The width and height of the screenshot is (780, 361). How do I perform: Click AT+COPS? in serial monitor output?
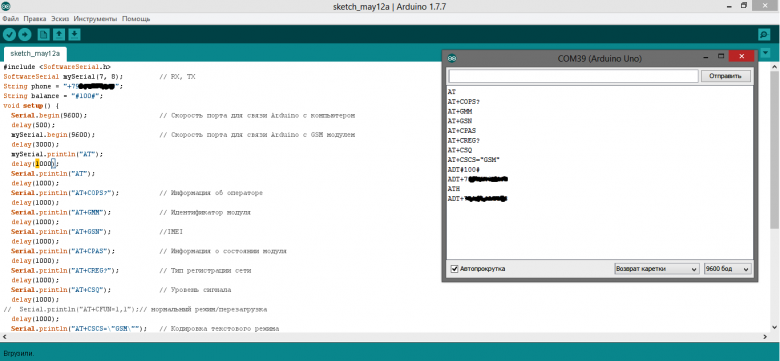pyautogui.click(x=464, y=101)
